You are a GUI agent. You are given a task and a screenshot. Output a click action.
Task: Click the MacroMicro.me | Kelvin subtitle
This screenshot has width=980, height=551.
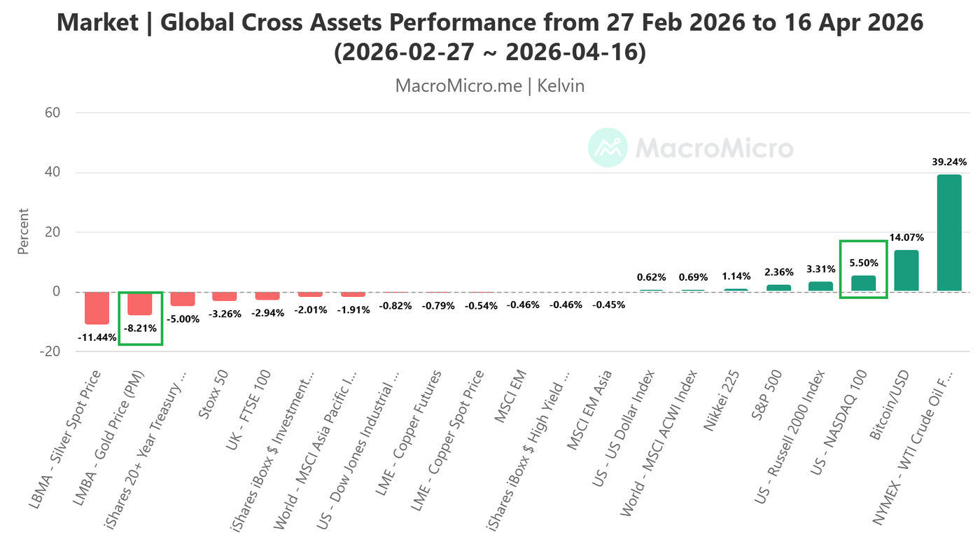[489, 86]
